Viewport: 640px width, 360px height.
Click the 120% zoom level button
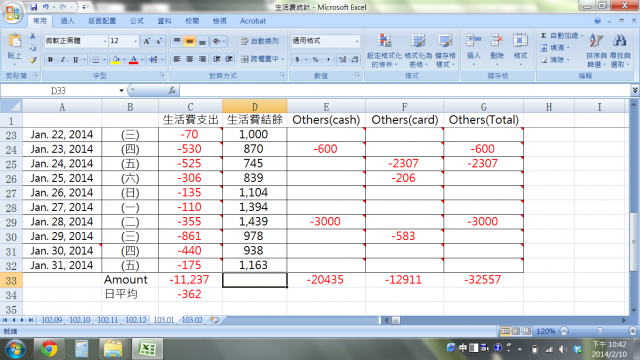545,331
